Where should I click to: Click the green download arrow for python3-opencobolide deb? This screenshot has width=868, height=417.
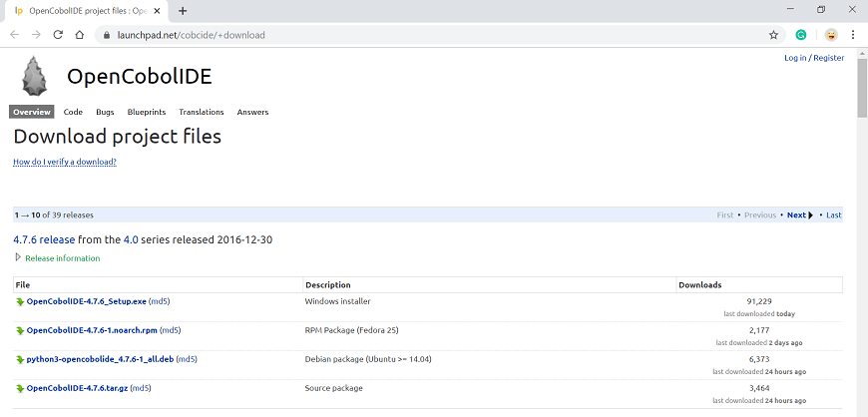click(20, 359)
